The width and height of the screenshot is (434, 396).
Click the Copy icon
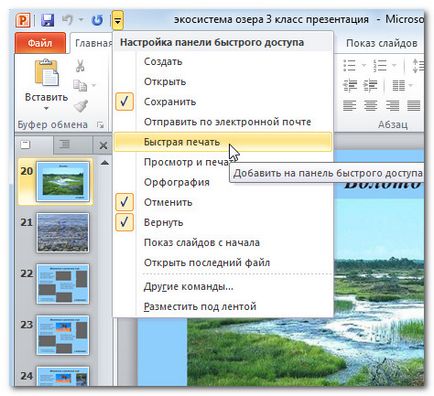pyautogui.click(x=80, y=86)
